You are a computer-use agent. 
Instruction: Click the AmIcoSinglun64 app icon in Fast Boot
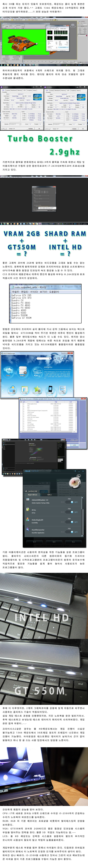tap(28, 519)
